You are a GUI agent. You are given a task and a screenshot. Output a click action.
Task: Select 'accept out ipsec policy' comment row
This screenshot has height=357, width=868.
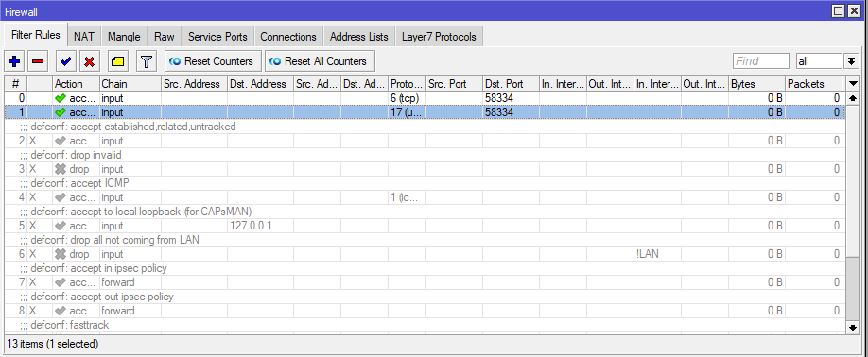[425, 297]
